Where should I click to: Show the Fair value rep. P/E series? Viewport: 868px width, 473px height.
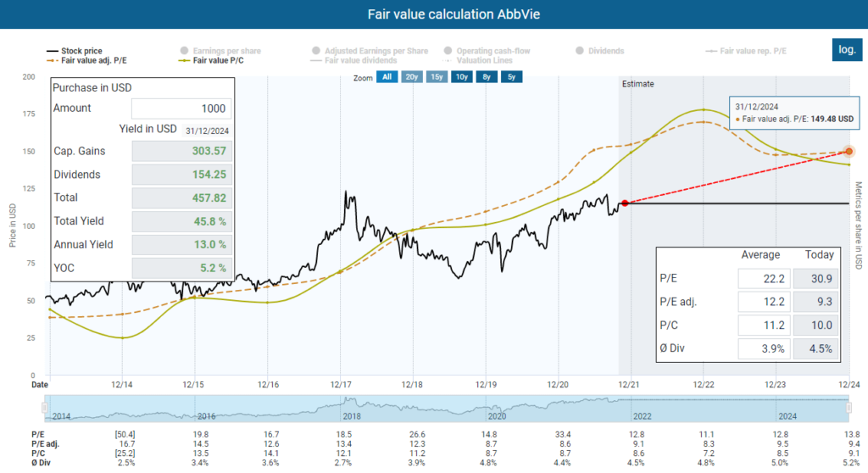(746, 50)
